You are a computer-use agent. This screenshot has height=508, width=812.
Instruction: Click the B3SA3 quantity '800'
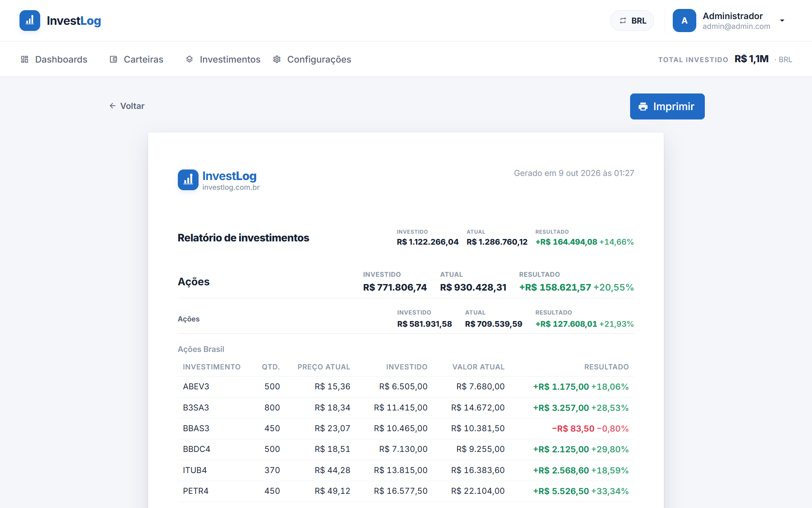click(272, 408)
